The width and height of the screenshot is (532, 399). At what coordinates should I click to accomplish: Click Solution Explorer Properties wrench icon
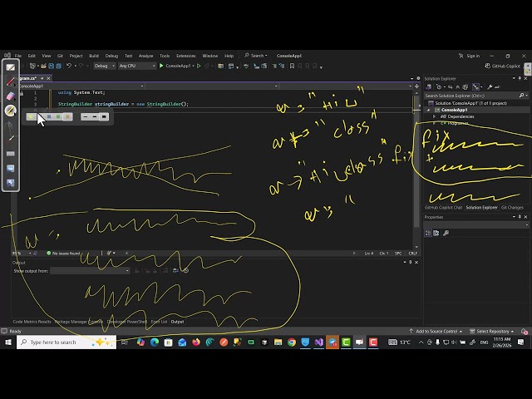point(490,86)
